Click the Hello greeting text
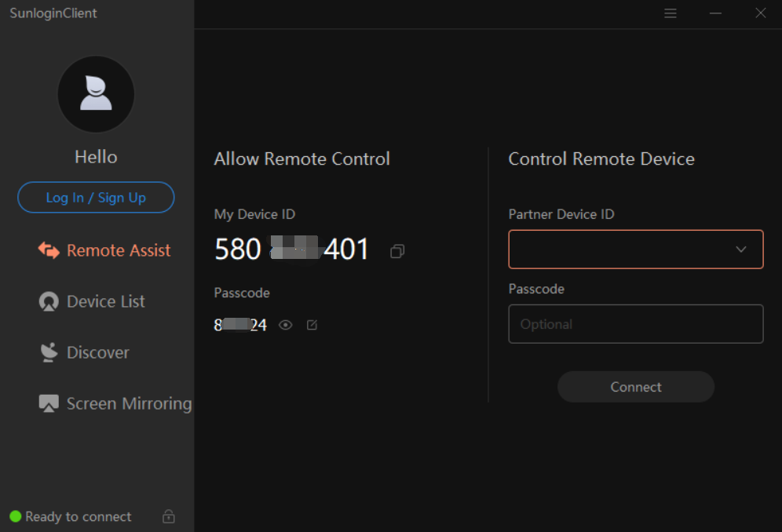Screen dimensions: 782x532 (x=96, y=157)
